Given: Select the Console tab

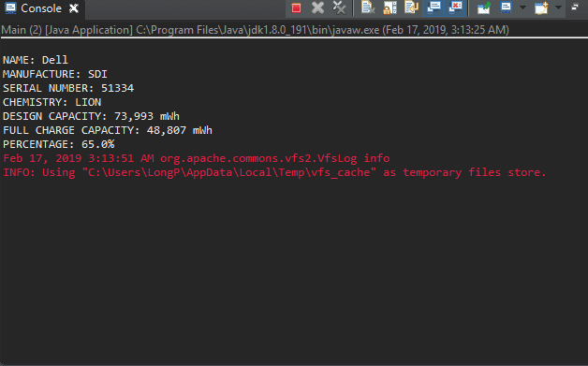Looking at the screenshot, I should (41, 8).
